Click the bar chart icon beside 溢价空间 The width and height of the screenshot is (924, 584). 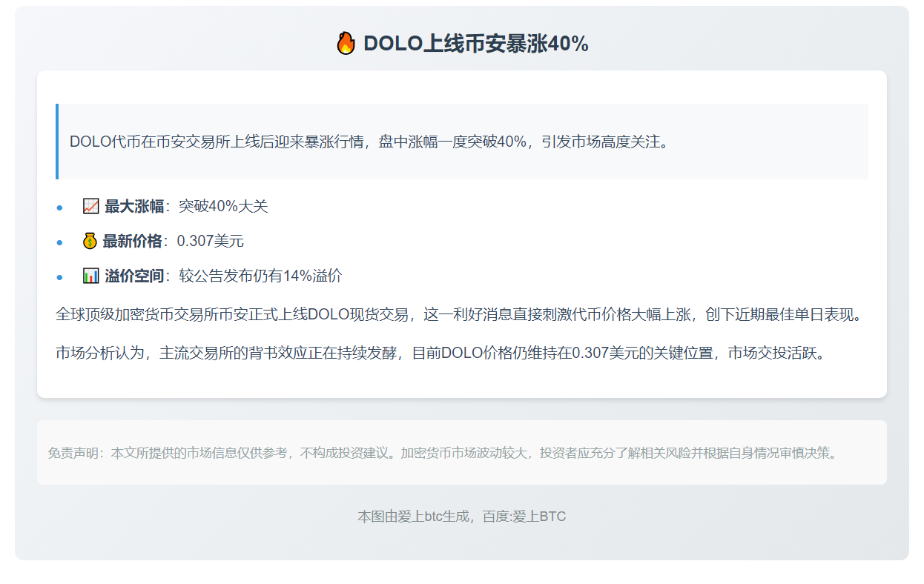coord(91,276)
